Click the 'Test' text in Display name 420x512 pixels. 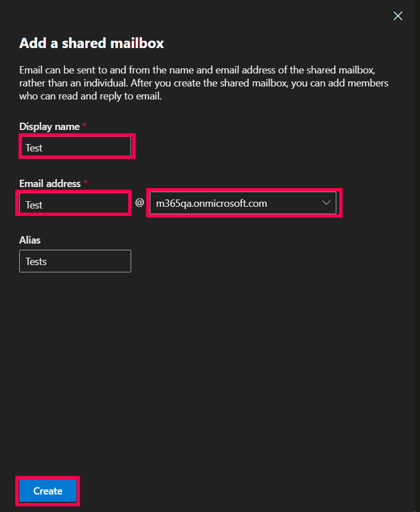(34, 147)
